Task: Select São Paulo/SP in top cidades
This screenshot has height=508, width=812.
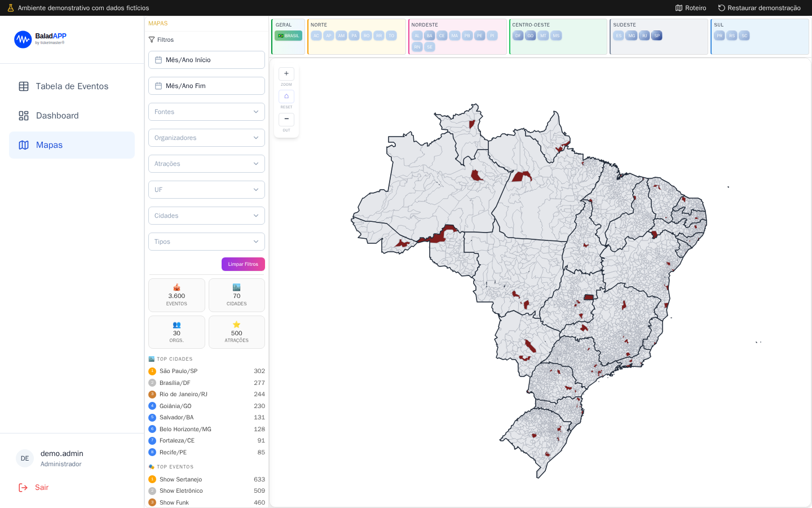Action: [x=206, y=371]
